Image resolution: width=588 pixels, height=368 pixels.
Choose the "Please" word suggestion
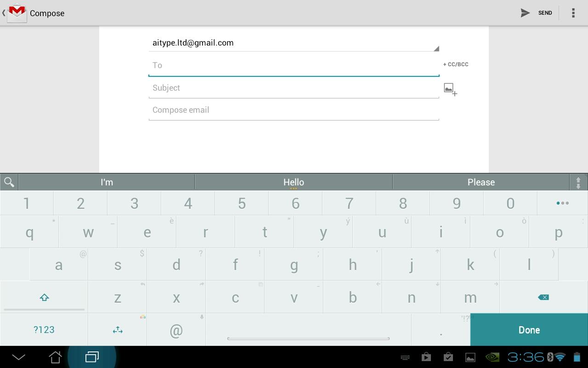click(481, 182)
